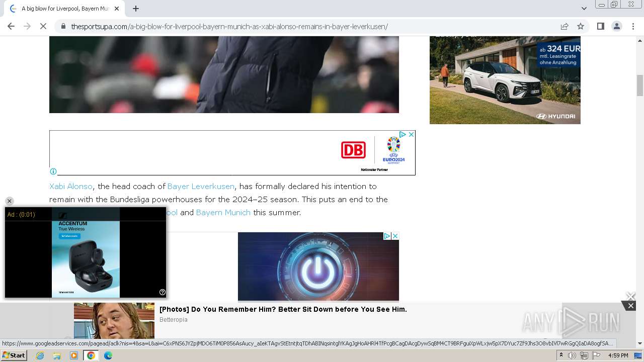Viewport: 644px width, 362px height.
Task: Open the Bayern Munich link
Action: [x=223, y=212]
